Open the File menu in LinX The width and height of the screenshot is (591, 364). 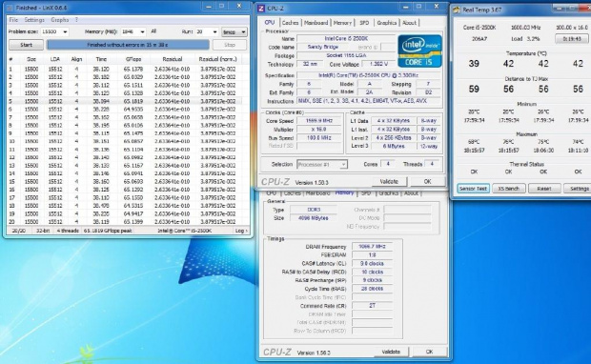click(13, 20)
